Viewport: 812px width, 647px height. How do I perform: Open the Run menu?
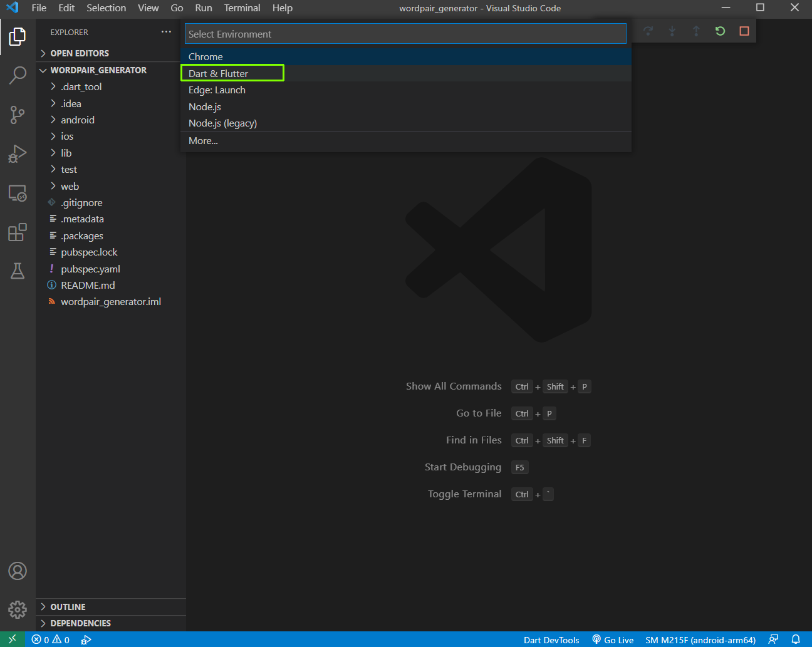[204, 8]
